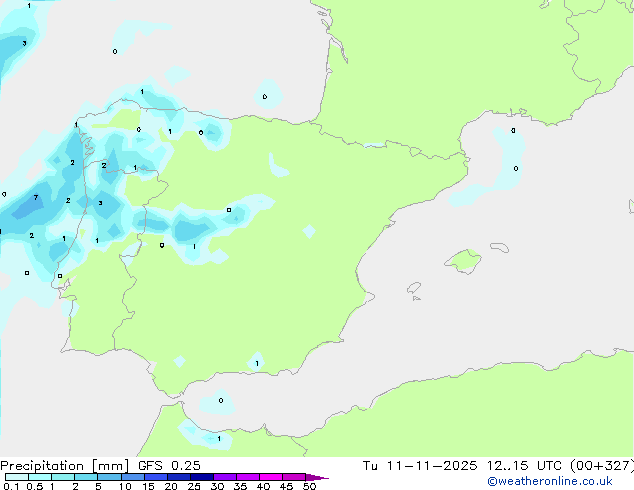The width and height of the screenshot is (634, 490).
Task: Click the Menorca island outline on the map
Action: coord(499,247)
